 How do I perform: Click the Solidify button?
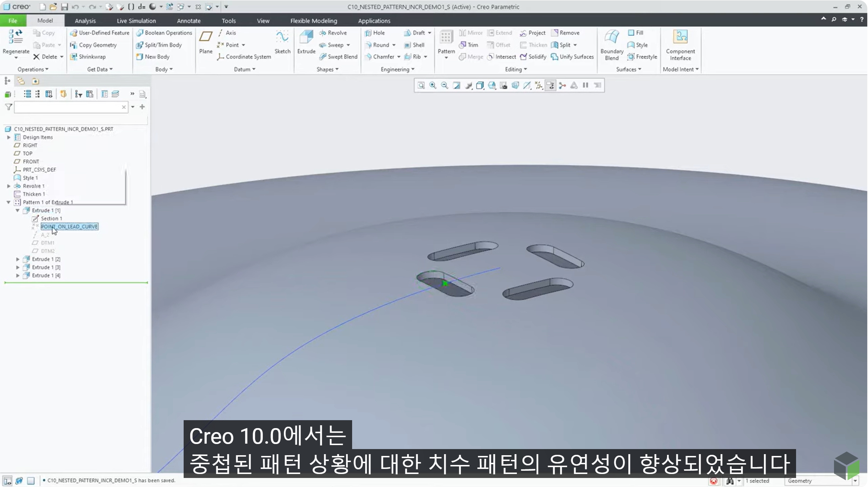tap(533, 57)
